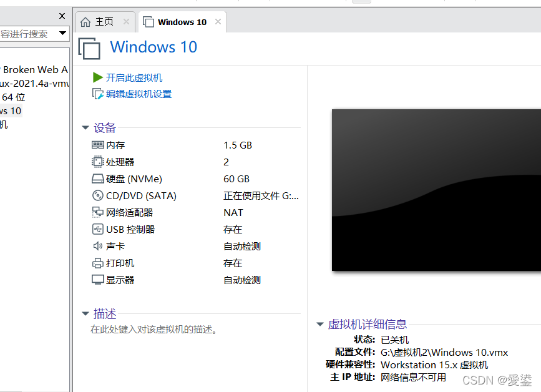Click the edit VM settings wrench icon
Image resolution: width=541 pixels, height=392 pixels.
pos(97,94)
